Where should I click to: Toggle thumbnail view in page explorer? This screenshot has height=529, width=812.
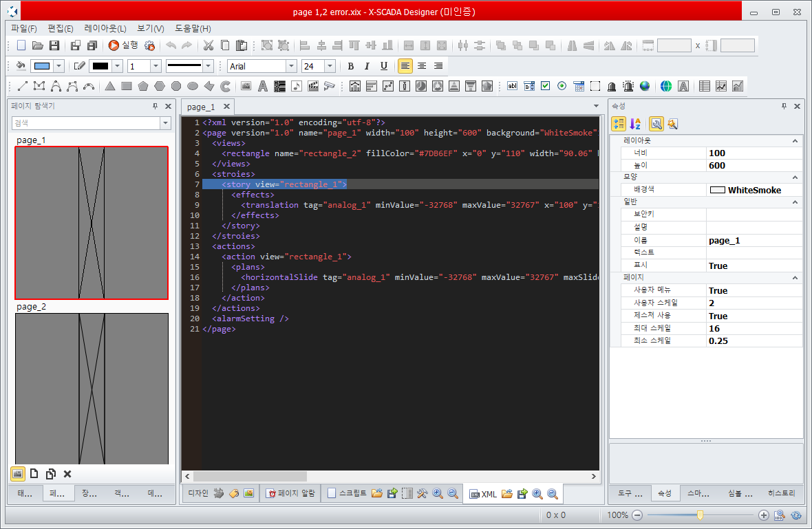pos(18,473)
